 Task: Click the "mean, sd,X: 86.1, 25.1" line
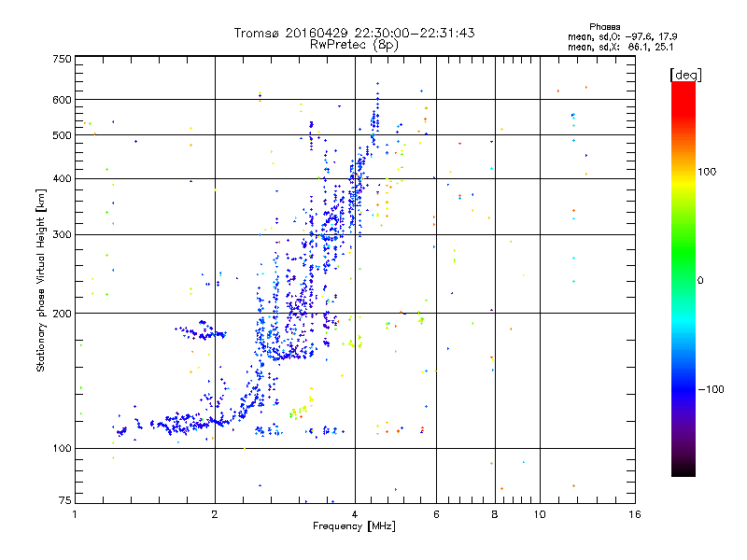point(620,47)
